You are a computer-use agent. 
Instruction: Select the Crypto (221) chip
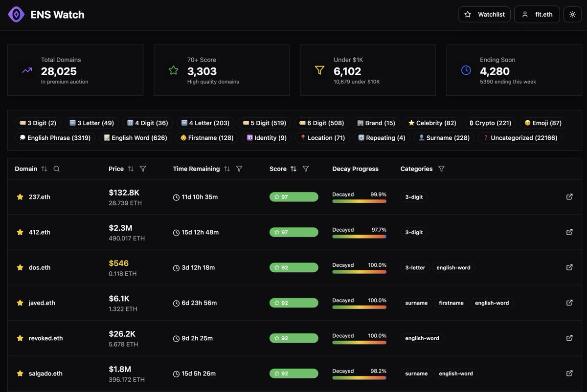[x=490, y=123]
